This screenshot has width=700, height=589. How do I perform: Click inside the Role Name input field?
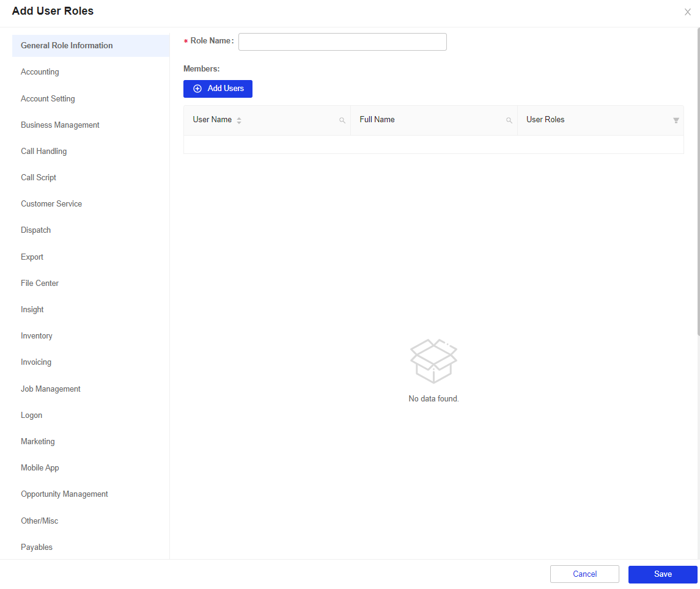click(342, 42)
